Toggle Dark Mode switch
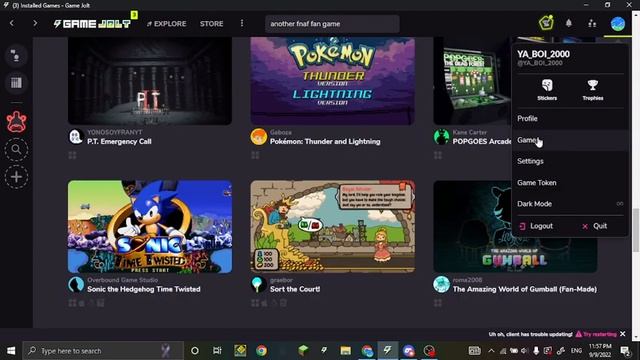640x360 pixels. (620, 204)
